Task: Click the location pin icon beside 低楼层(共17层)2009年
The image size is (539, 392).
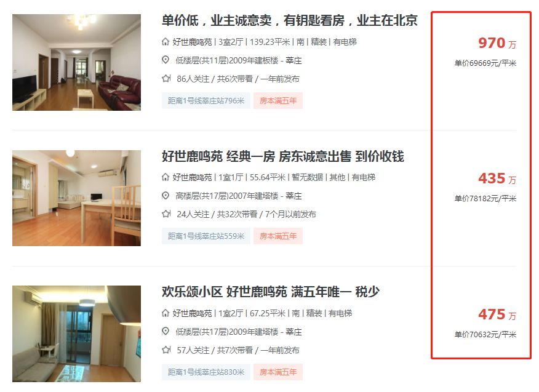Action: [x=166, y=332]
